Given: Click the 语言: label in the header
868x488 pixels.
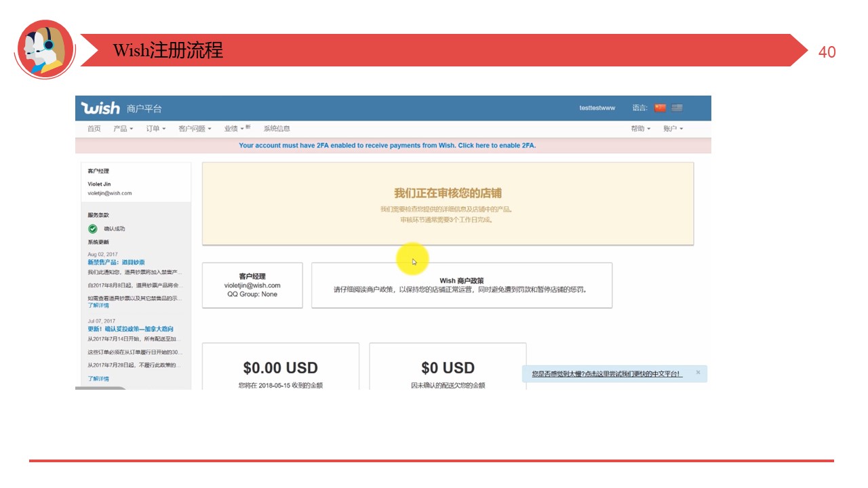Looking at the screenshot, I should pos(640,108).
